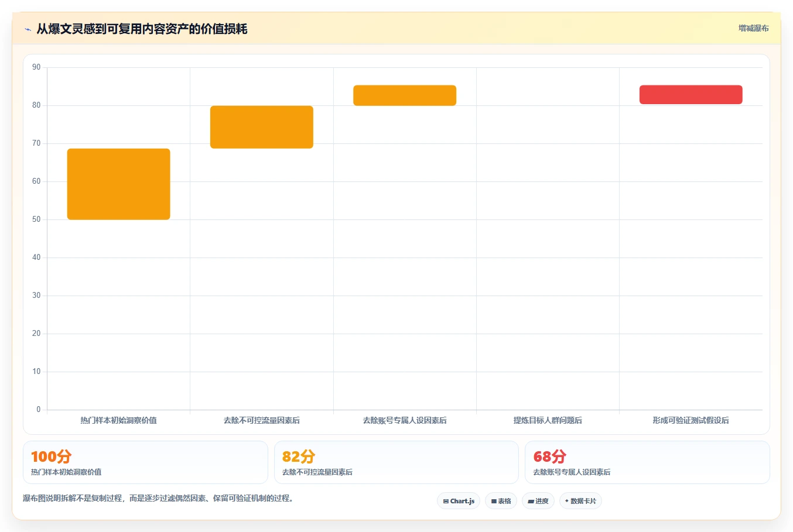Screen dimensions: 793x532
Task: Click the footnote text starting with 瀑布图说明
Action: click(x=158, y=498)
